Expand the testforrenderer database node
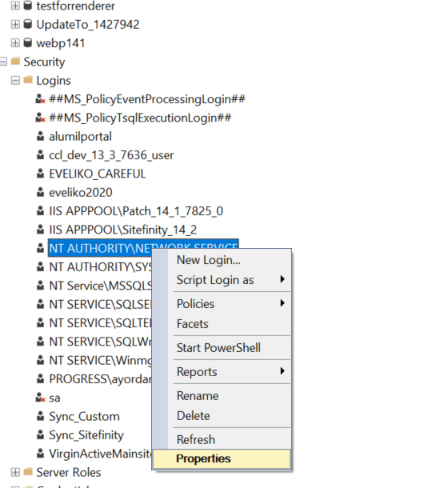The width and height of the screenshot is (422, 488). coord(15,6)
